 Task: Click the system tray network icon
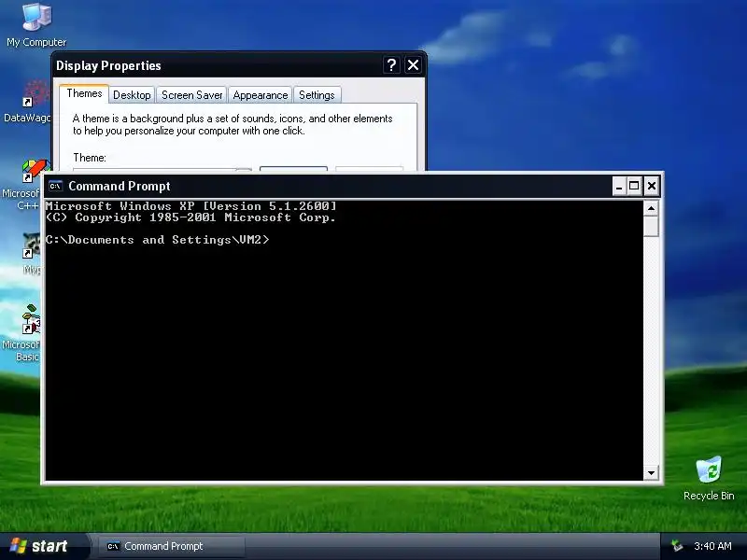[x=676, y=546]
